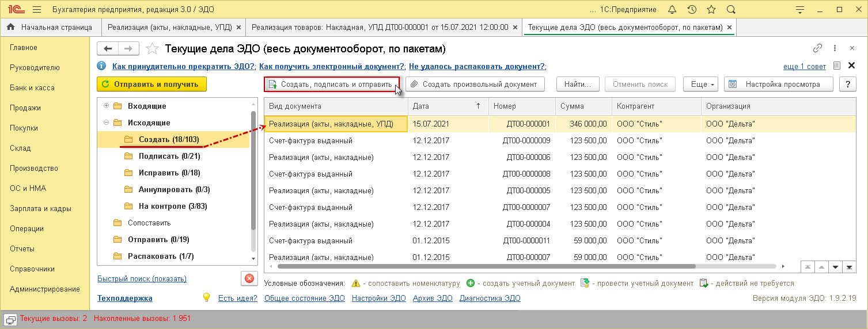Open the info icon beside tips
The height and width of the screenshot is (329, 868).
(x=102, y=66)
